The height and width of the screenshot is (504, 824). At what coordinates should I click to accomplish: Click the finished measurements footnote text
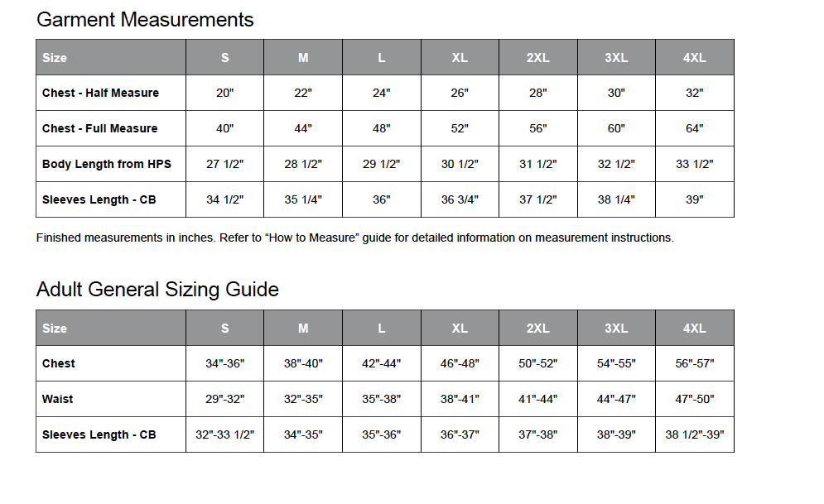pyautogui.click(x=354, y=238)
